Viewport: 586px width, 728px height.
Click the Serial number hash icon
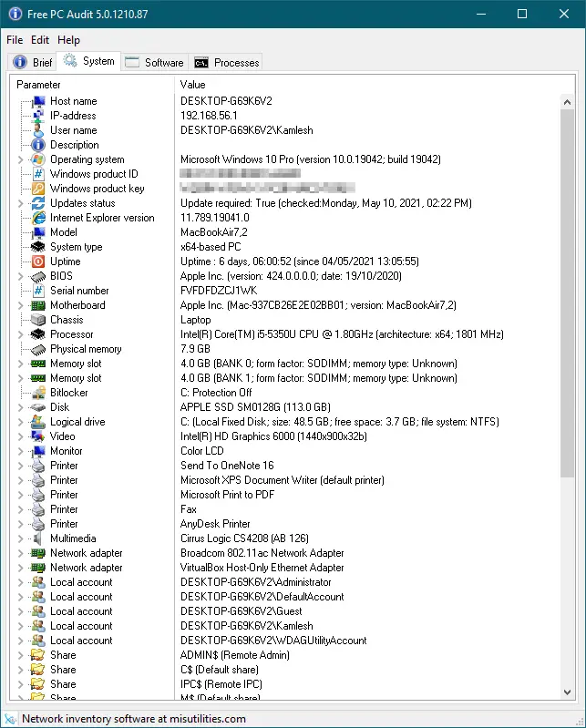[x=38, y=291]
